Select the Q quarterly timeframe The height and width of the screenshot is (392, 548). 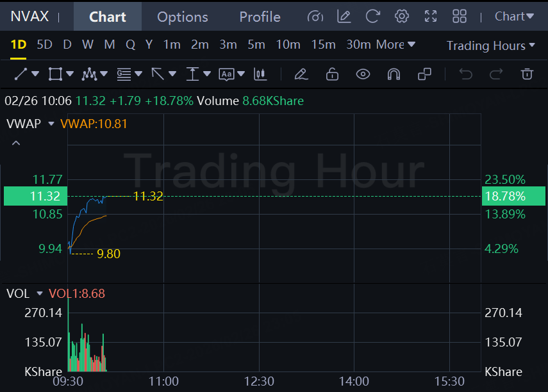point(130,45)
